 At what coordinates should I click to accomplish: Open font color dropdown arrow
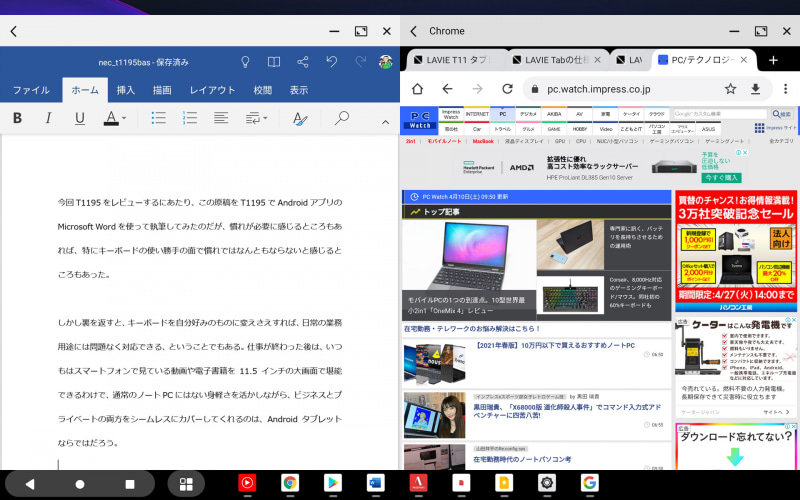(124, 118)
